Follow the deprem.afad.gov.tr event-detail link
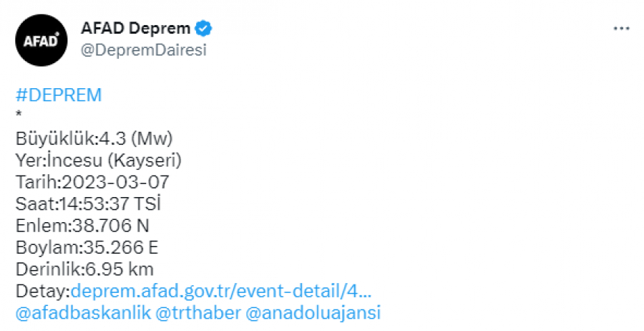Viewport: 644px width, 331px height. [220, 291]
